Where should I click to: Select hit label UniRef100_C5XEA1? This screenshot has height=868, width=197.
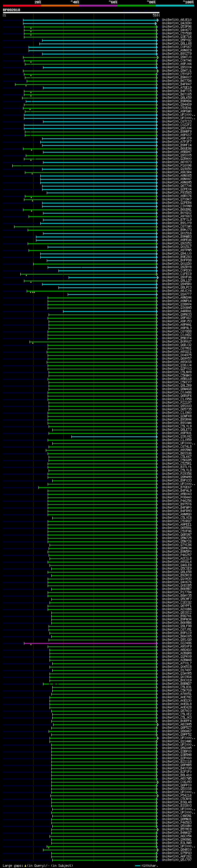pos(177,108)
